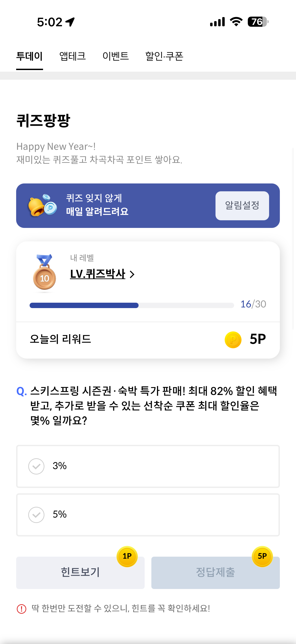
Task: Tap the 16/30 level progress bar
Action: coord(132,305)
